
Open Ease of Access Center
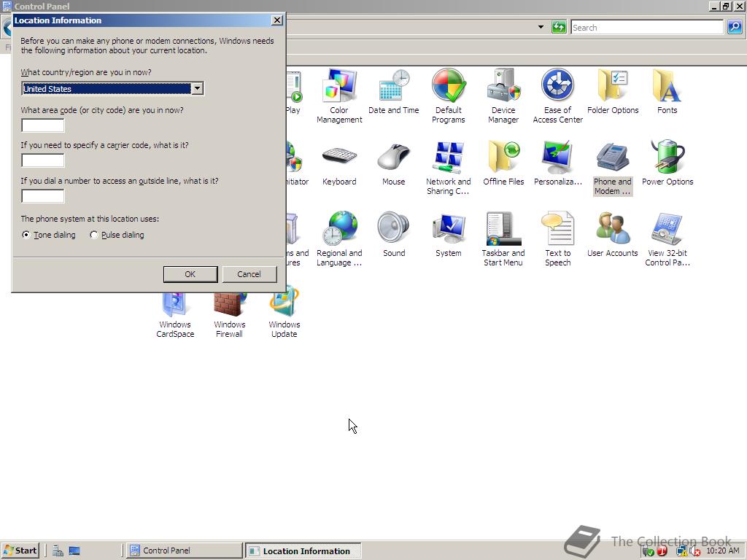[558, 97]
